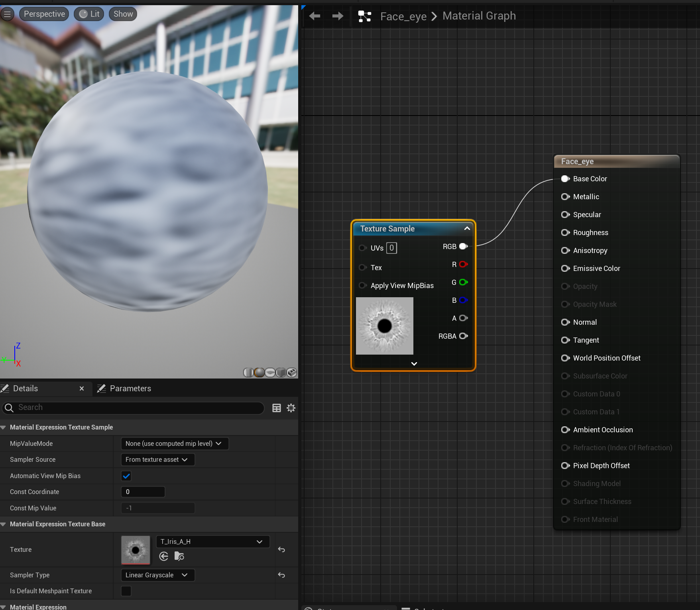Viewport: 700px width, 610px height.
Task: Open the Details panel view options gear
Action: click(291, 407)
